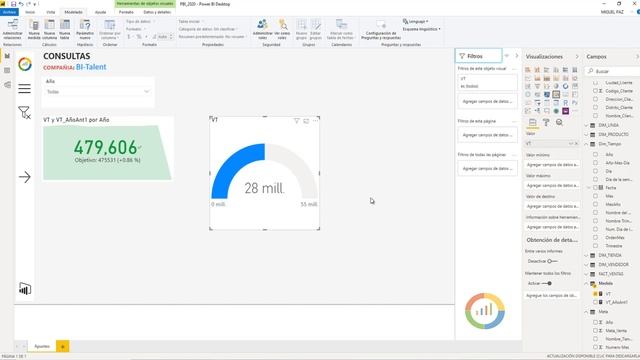The height and width of the screenshot is (360, 640).
Task: Expand the DIM_PRODUCTO table
Action: pos(587,134)
